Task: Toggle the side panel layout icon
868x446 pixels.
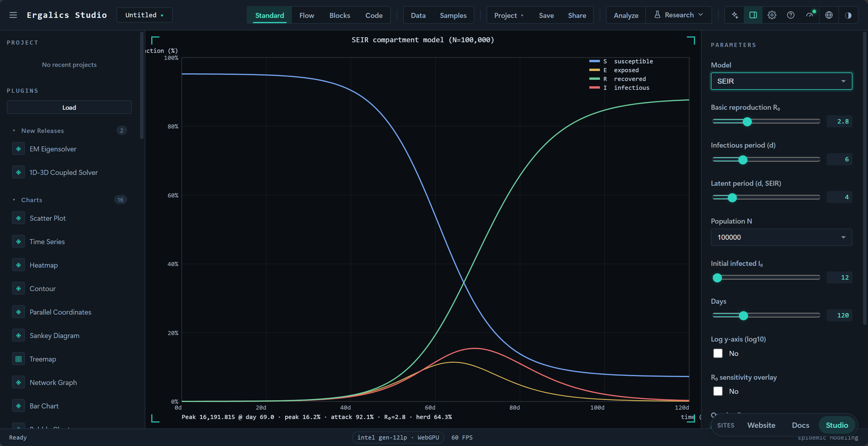Action: coord(753,15)
